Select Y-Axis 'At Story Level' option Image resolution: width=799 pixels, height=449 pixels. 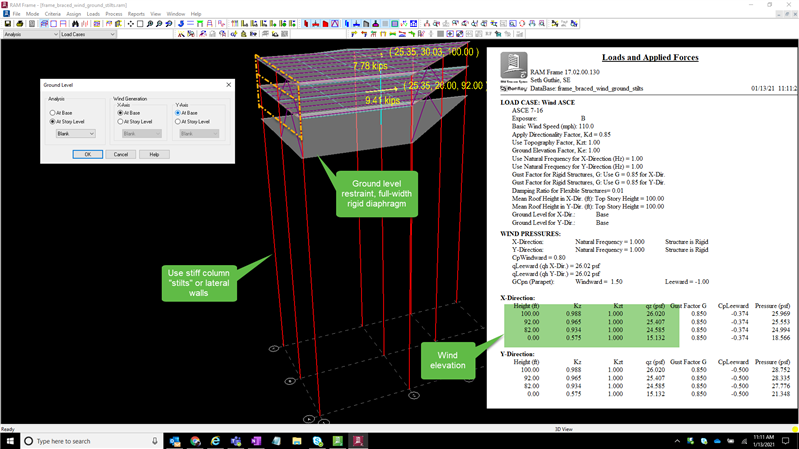coord(179,122)
